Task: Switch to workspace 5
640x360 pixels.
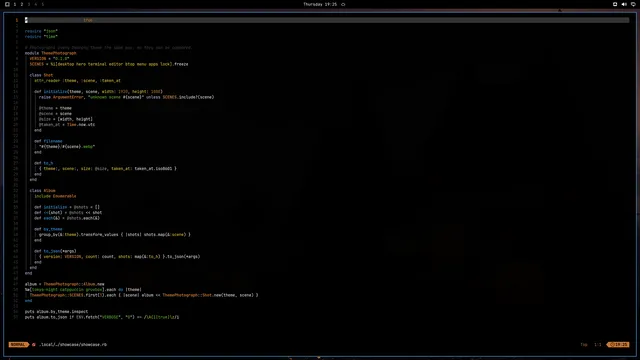Action: point(42,4)
